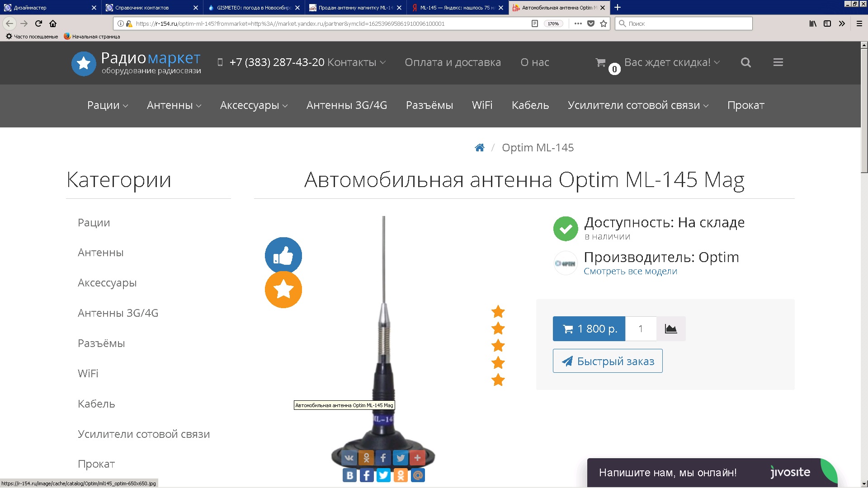Expand Вас ждет скидка dropdown

coord(672,62)
